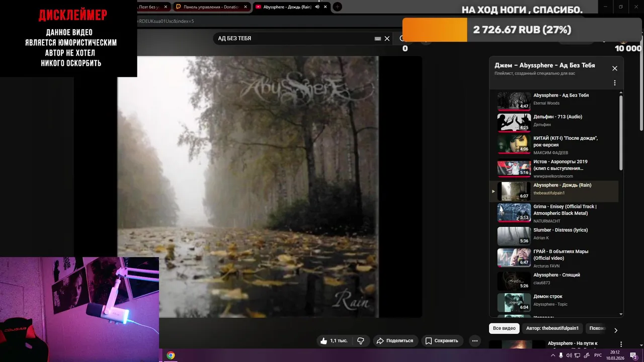Open playlist three-dot options menu

614,83
